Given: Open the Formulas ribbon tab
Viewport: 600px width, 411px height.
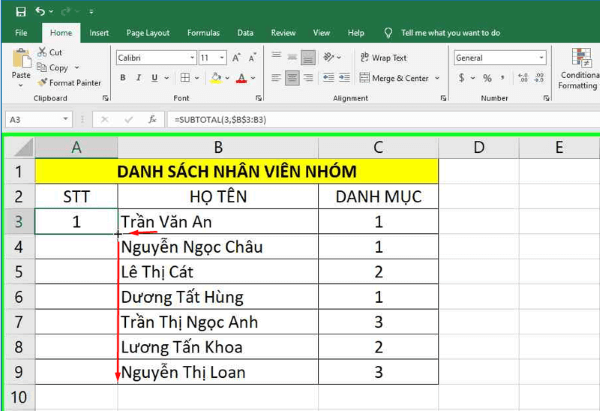Looking at the screenshot, I should 203,33.
